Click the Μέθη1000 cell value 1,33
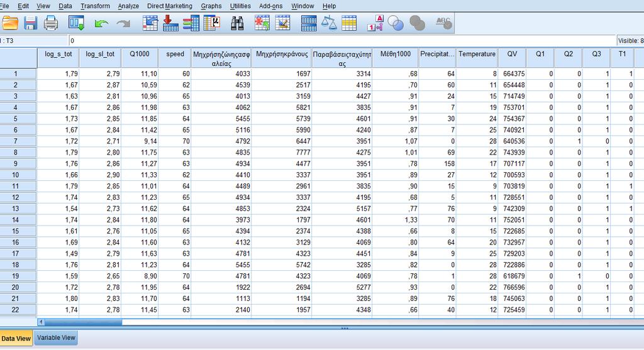Screen dimensions: 644x350 [396, 220]
